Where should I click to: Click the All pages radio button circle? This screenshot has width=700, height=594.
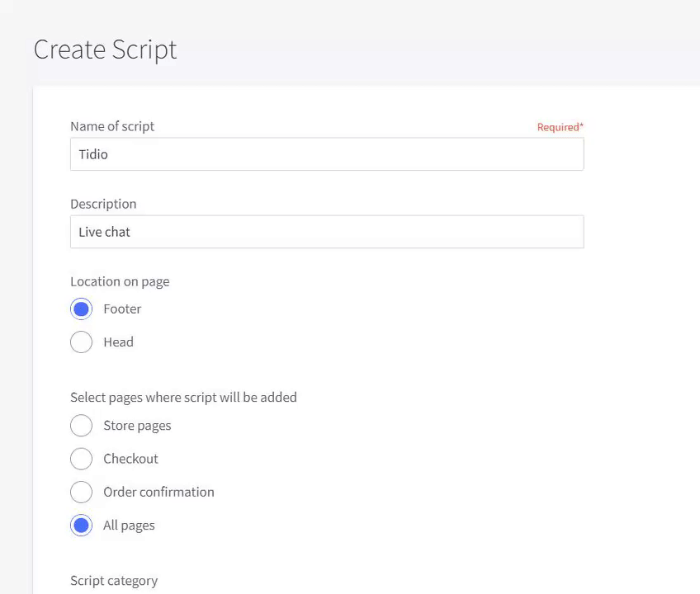(x=81, y=526)
